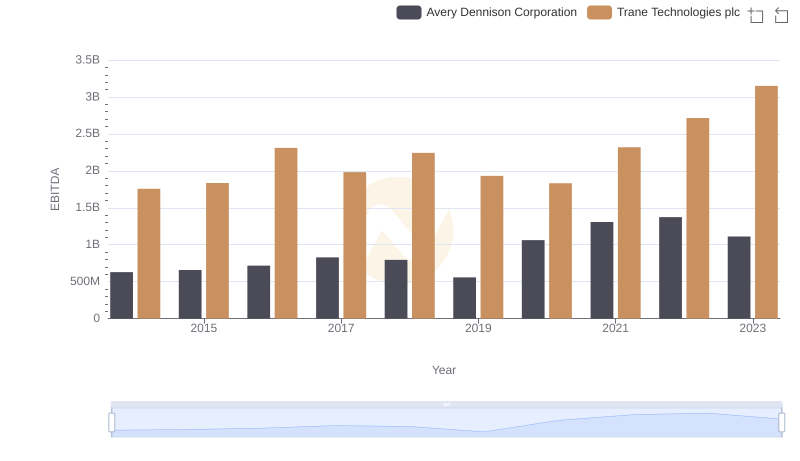This screenshot has width=800, height=461.
Task: Select the 2014 Trane Technologies bar
Action: 149,254
